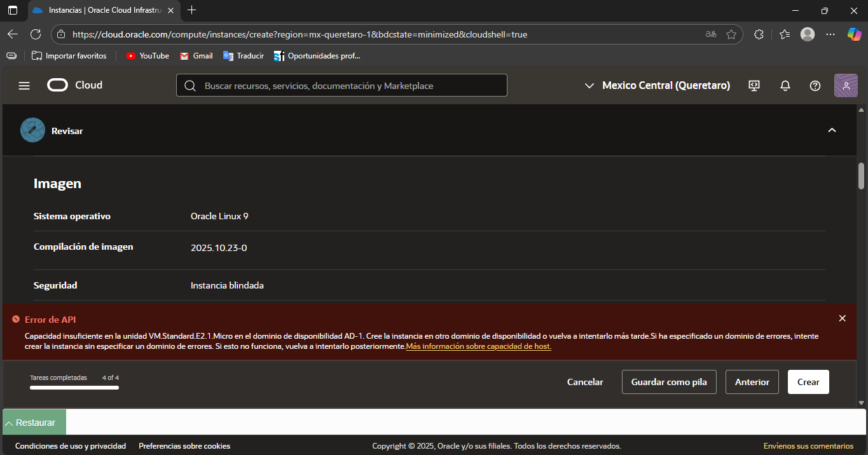Select the Instancia blindada value

227,285
